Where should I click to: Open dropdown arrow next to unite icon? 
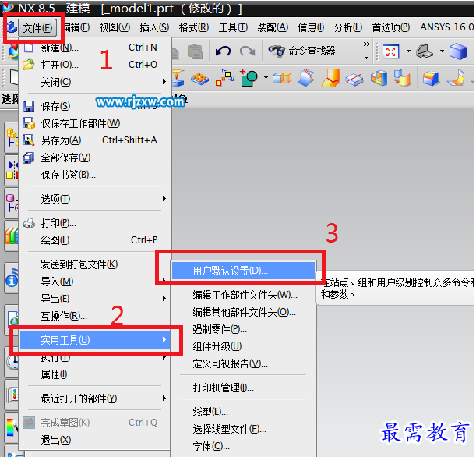coord(266,78)
